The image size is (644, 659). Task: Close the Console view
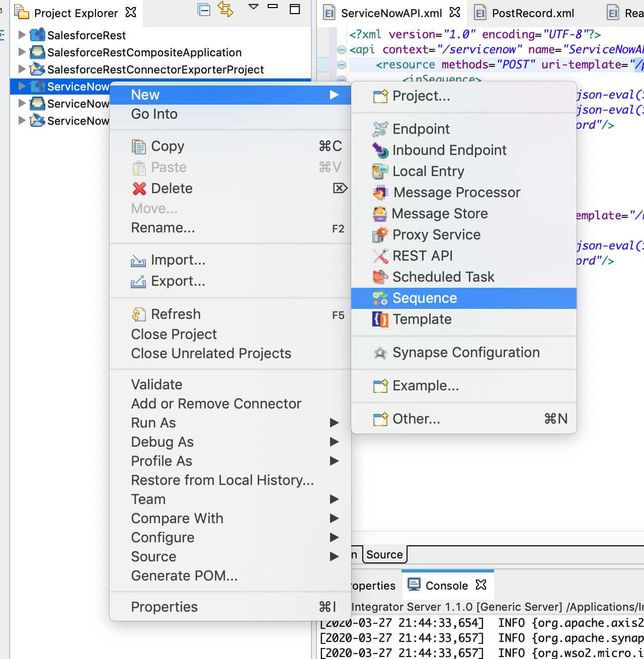(481, 585)
